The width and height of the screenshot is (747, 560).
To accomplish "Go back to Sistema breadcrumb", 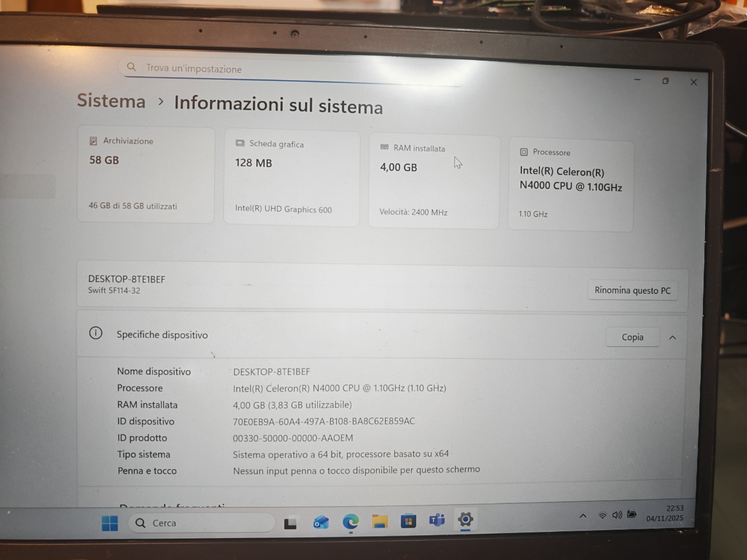I will [111, 101].
